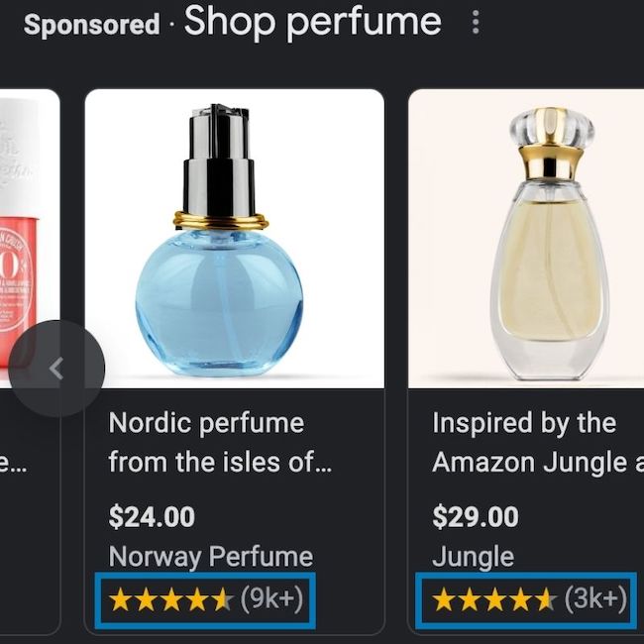The image size is (644, 644).
Task: Click the $24.00 price
Action: point(152,516)
